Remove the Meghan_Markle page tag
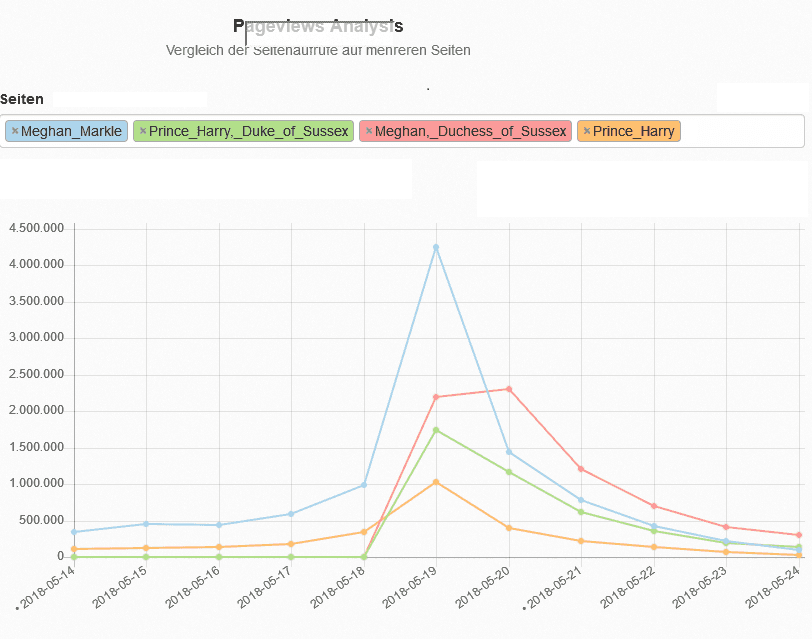812x639 pixels. [15, 131]
